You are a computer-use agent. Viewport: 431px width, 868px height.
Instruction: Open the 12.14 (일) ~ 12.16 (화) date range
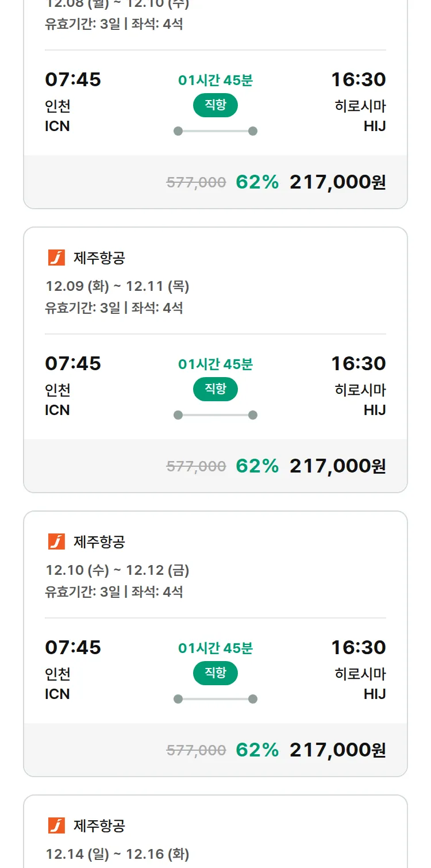(117, 854)
